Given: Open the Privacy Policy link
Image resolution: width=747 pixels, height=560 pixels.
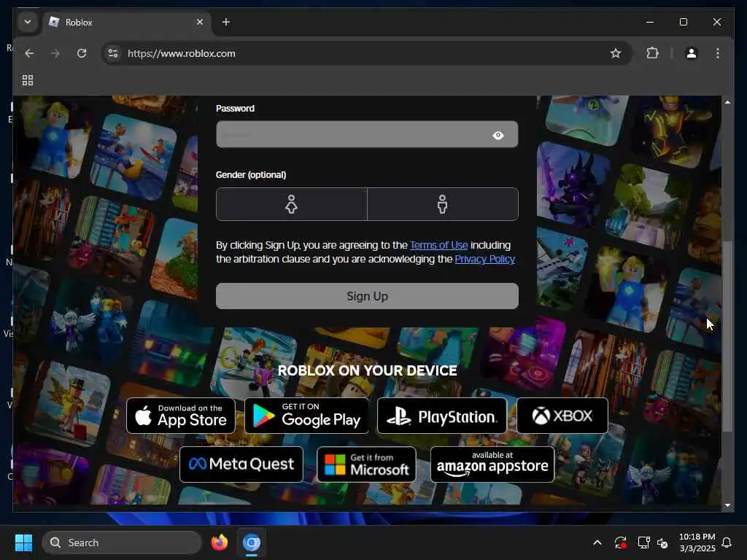Looking at the screenshot, I should tap(484, 259).
